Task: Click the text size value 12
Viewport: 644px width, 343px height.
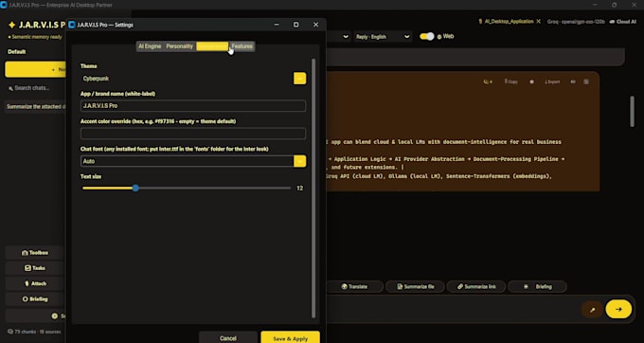Action: point(300,189)
